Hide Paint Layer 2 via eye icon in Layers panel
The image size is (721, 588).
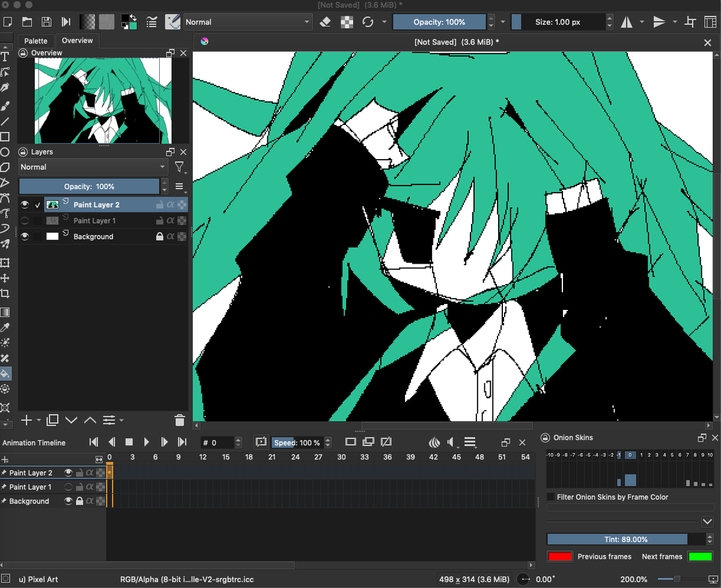click(x=25, y=205)
